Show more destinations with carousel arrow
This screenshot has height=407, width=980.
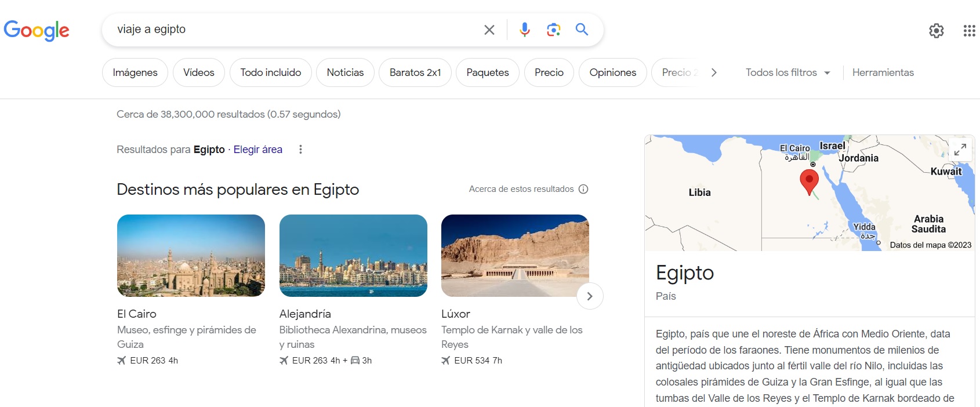590,296
